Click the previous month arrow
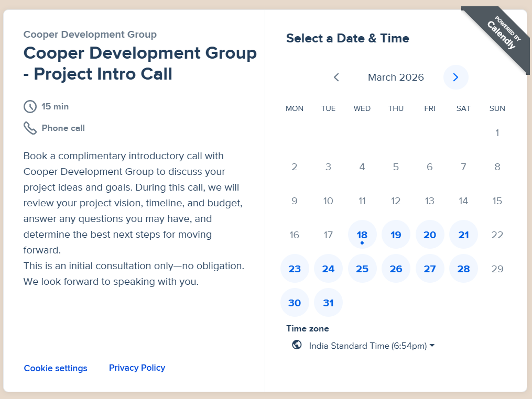 click(x=336, y=77)
